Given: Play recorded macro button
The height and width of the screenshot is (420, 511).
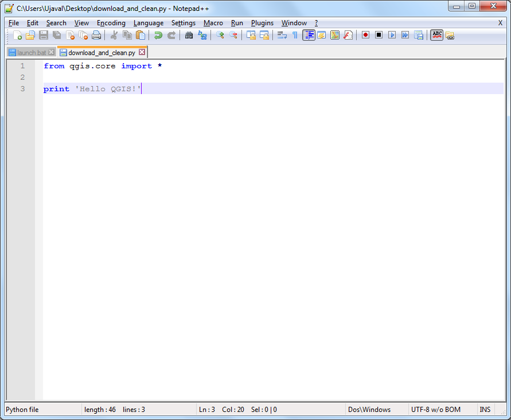Looking at the screenshot, I should pos(392,35).
